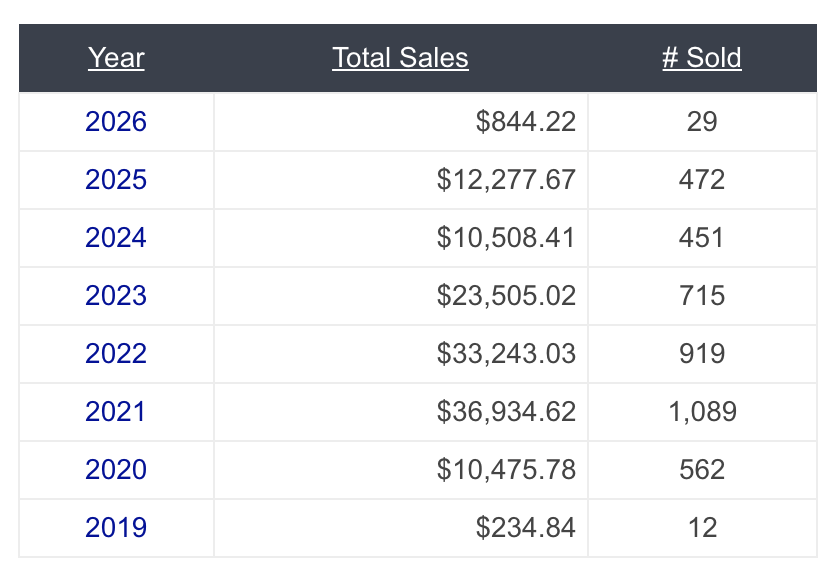The image size is (834, 576).
Task: Click the $844.22 total sales cell
Action: pyautogui.click(x=525, y=122)
